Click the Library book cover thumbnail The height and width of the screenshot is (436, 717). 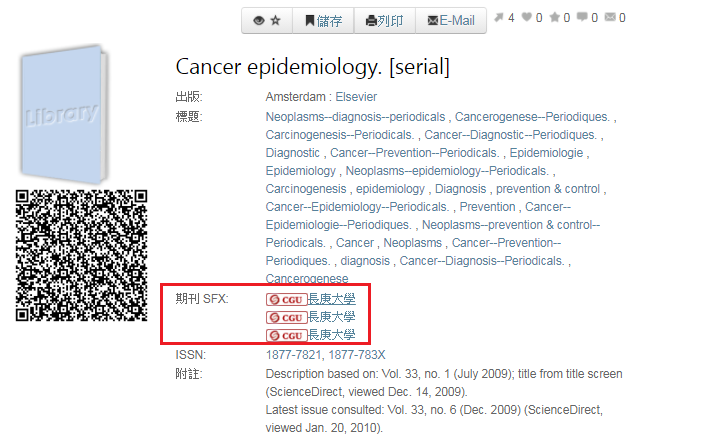pos(64,114)
